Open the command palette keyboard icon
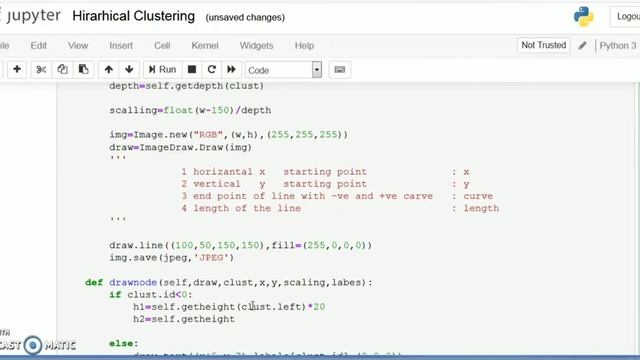This screenshot has width=640, height=360. tap(340, 70)
